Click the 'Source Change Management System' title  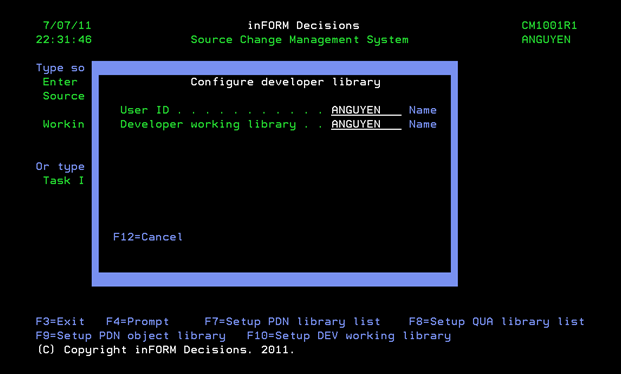(x=299, y=40)
